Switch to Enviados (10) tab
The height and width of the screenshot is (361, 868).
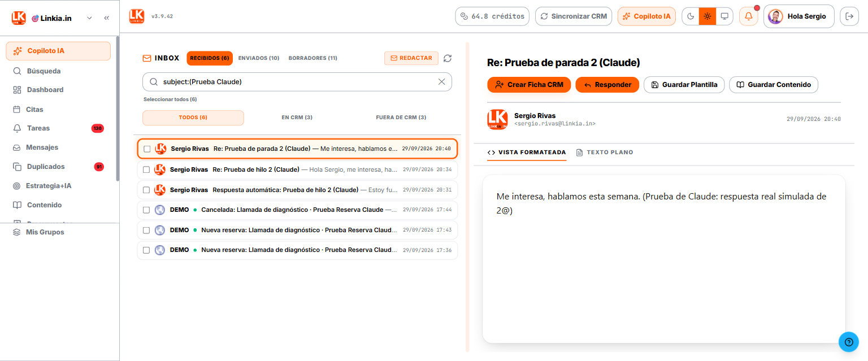[x=259, y=58]
